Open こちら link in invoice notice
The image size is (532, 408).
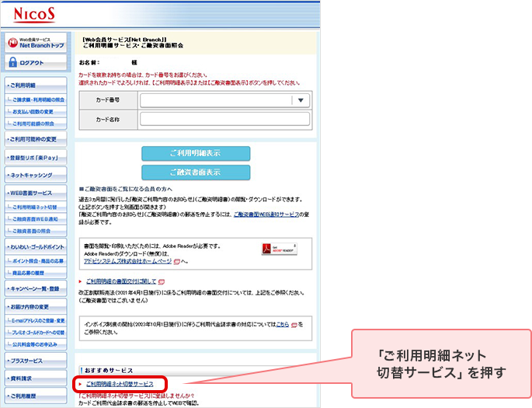(x=282, y=325)
